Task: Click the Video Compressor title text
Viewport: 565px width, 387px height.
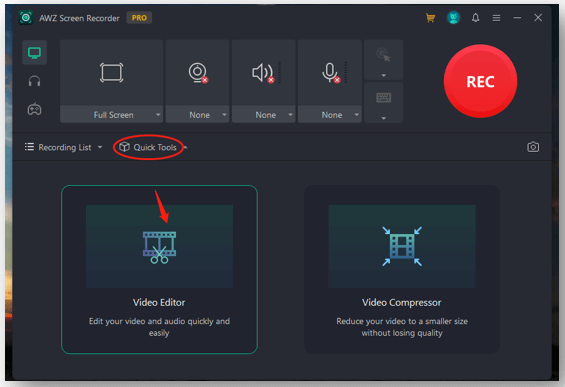Action: [x=402, y=302]
